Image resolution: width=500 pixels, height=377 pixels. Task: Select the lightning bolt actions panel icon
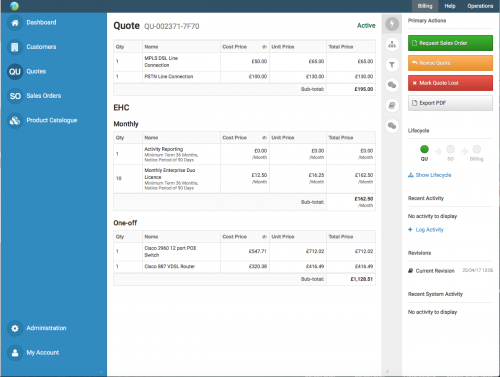392,24
